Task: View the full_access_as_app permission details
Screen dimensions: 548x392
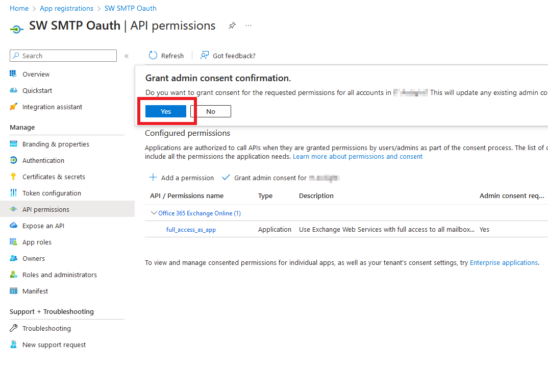Action: pos(191,229)
